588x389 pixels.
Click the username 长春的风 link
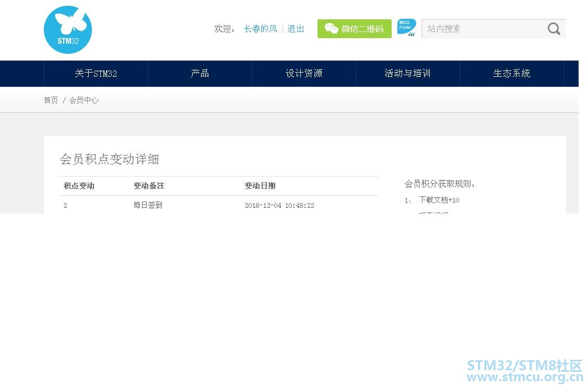260,29
